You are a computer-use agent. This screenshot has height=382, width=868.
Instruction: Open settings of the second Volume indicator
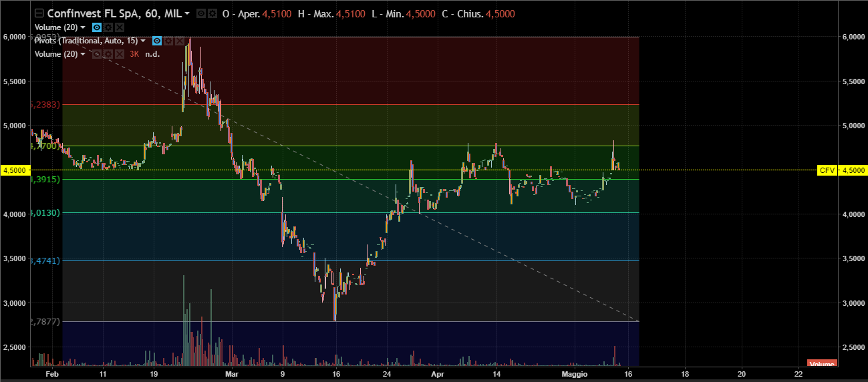pos(108,54)
